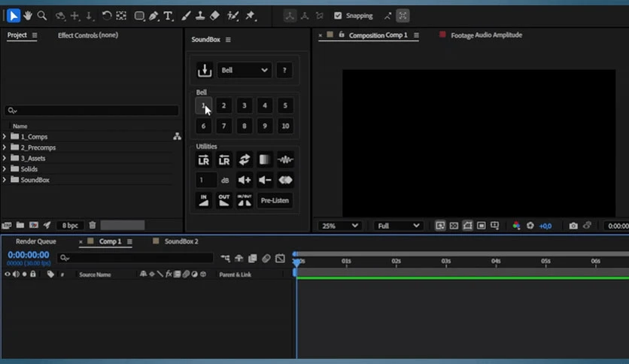Toggle the Snapping checkbox
The height and width of the screenshot is (364, 629).
coord(338,16)
